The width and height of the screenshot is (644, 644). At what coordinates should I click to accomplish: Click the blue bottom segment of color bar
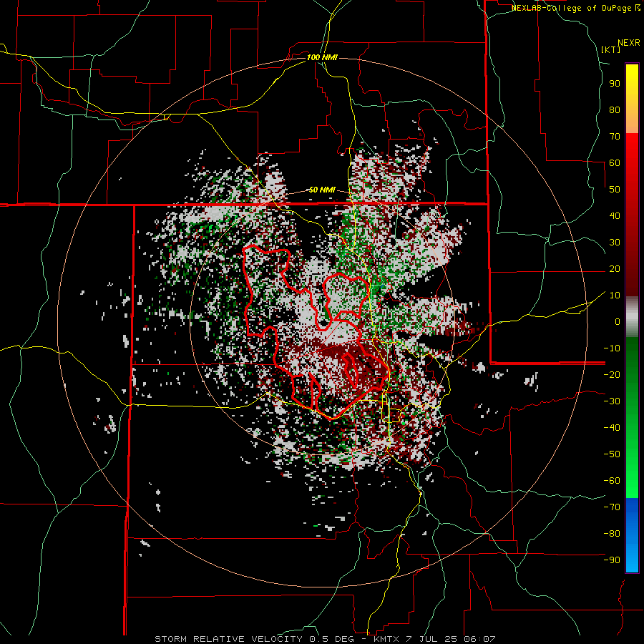pyautogui.click(x=632, y=535)
